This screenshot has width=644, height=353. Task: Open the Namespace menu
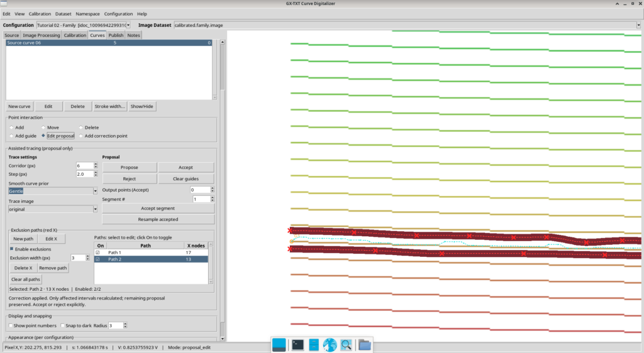87,14
